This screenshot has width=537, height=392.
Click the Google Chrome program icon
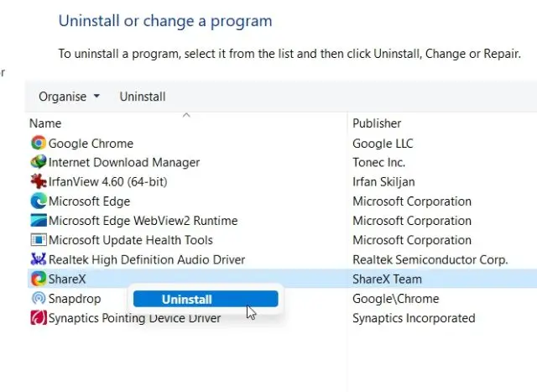tap(39, 143)
